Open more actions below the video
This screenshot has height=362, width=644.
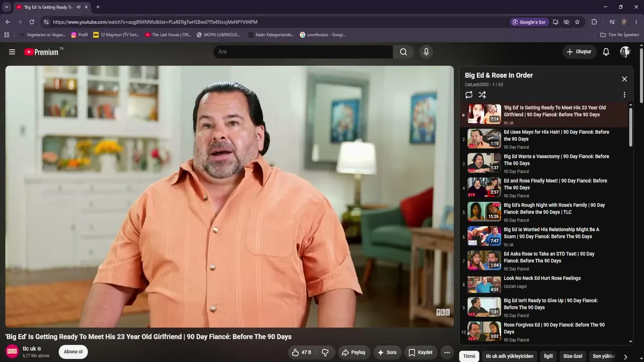tap(447, 352)
